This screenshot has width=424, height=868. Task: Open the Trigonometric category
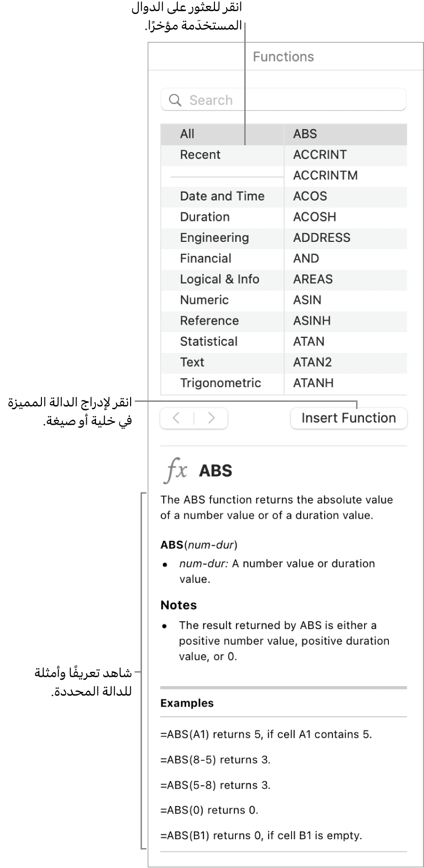[220, 383]
